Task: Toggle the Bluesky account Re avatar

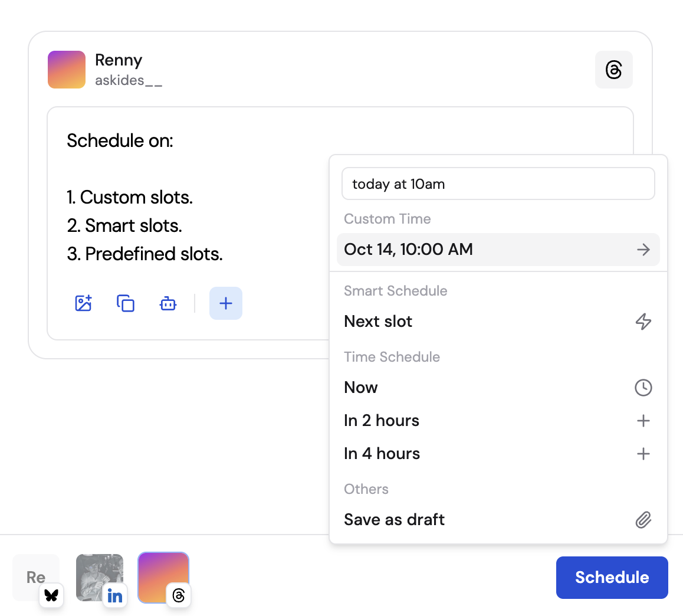Action: [x=36, y=577]
